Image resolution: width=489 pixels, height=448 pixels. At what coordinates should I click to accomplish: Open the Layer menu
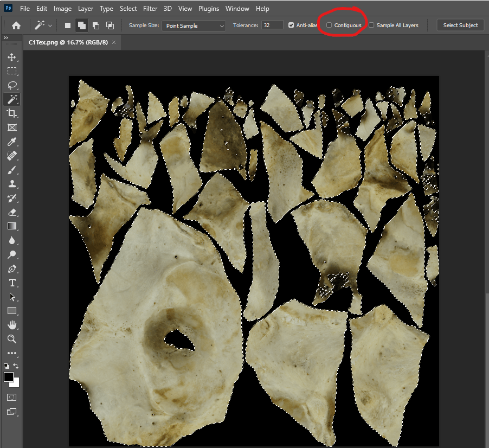coord(85,9)
